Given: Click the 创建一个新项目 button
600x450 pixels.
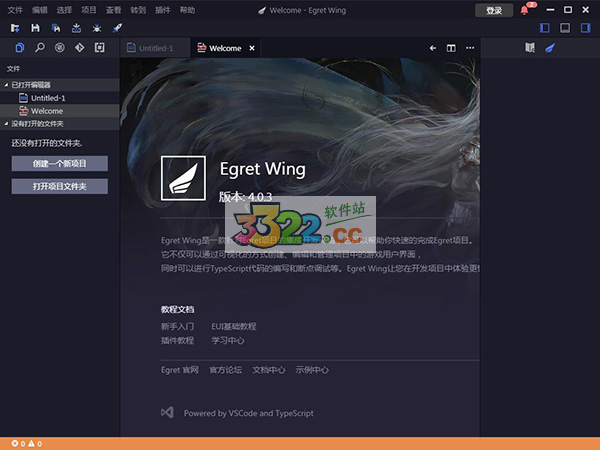Looking at the screenshot, I should point(60,163).
